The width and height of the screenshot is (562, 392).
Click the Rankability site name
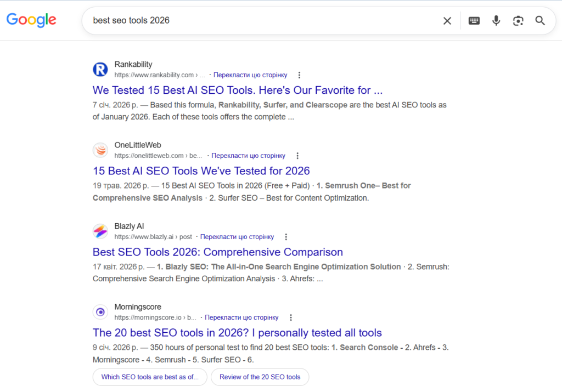(133, 65)
